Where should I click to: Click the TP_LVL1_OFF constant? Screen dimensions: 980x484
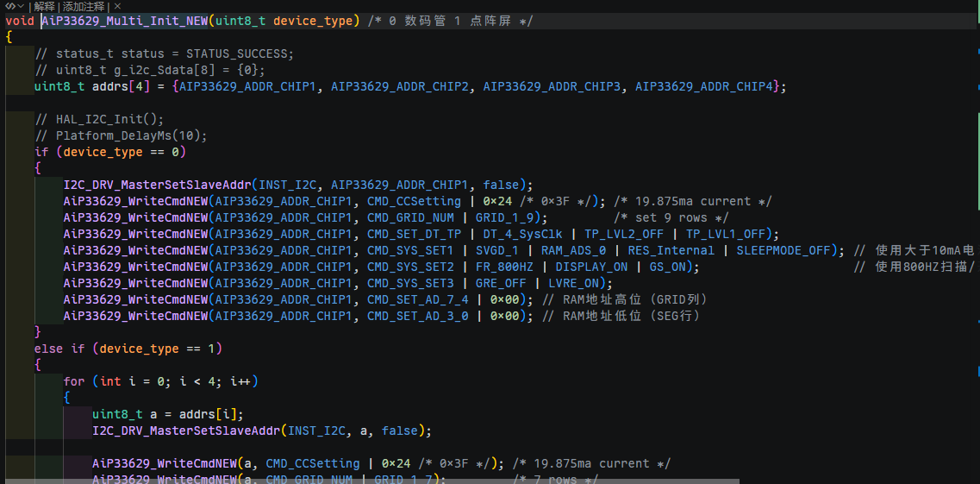[727, 234]
